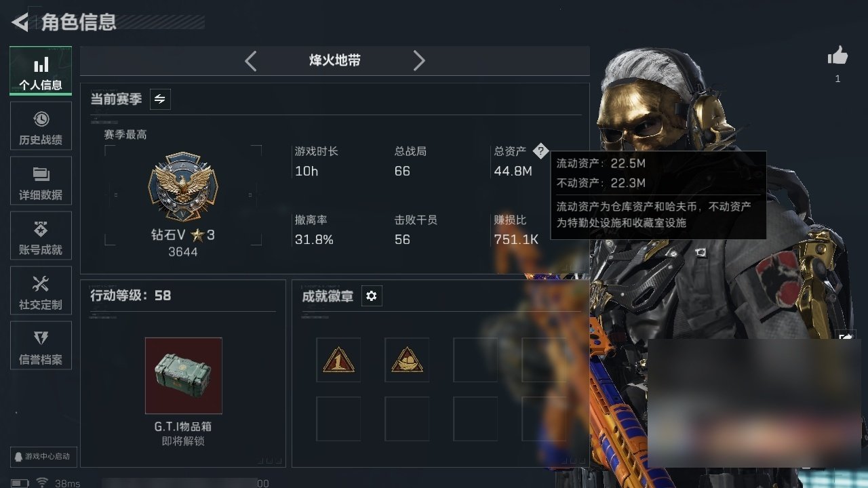Open the 账号成就 medal icon tab
This screenshot has height=488, width=868.
click(41, 236)
